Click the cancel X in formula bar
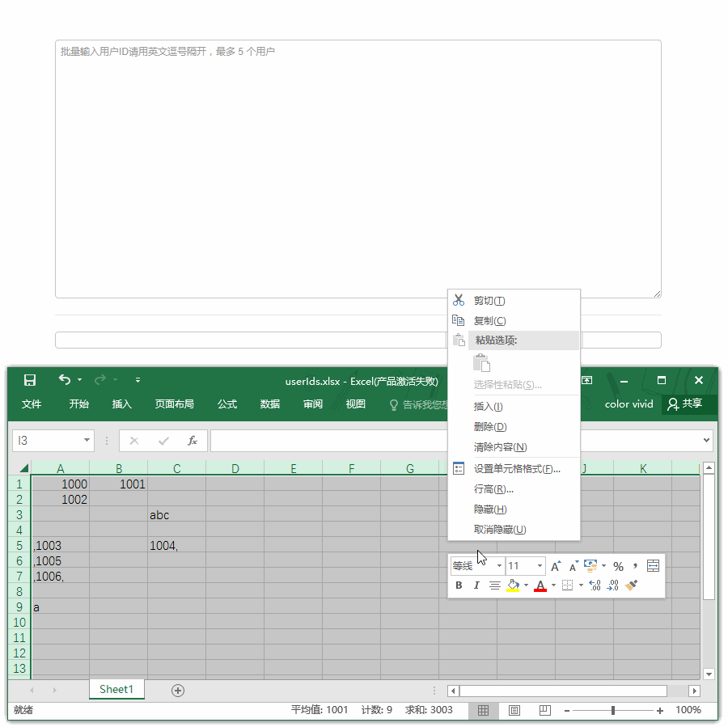728x727 pixels. 134,441
